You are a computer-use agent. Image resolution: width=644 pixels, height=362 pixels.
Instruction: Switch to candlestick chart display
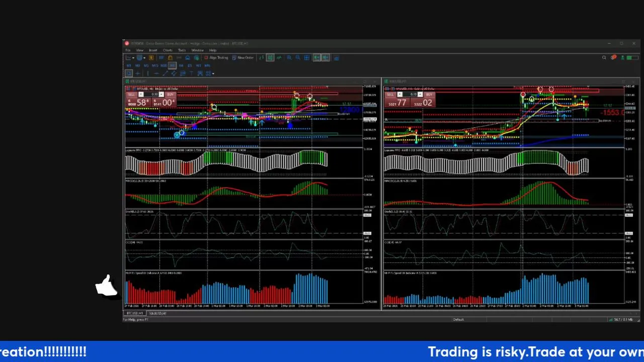coord(270,58)
